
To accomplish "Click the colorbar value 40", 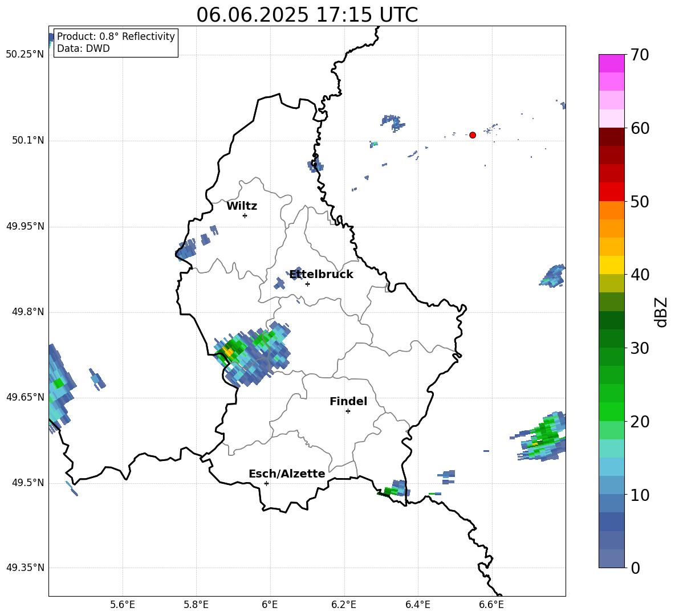I will click(x=640, y=275).
